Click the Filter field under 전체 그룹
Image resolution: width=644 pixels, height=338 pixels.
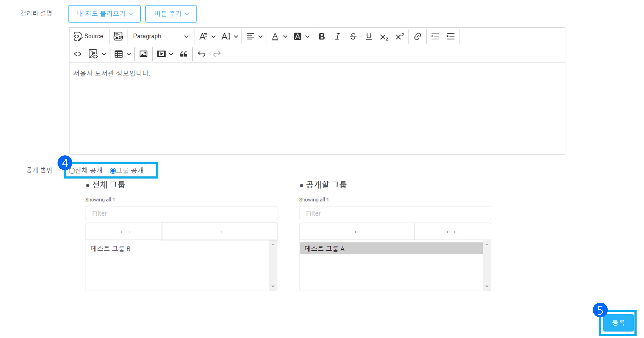coord(181,213)
